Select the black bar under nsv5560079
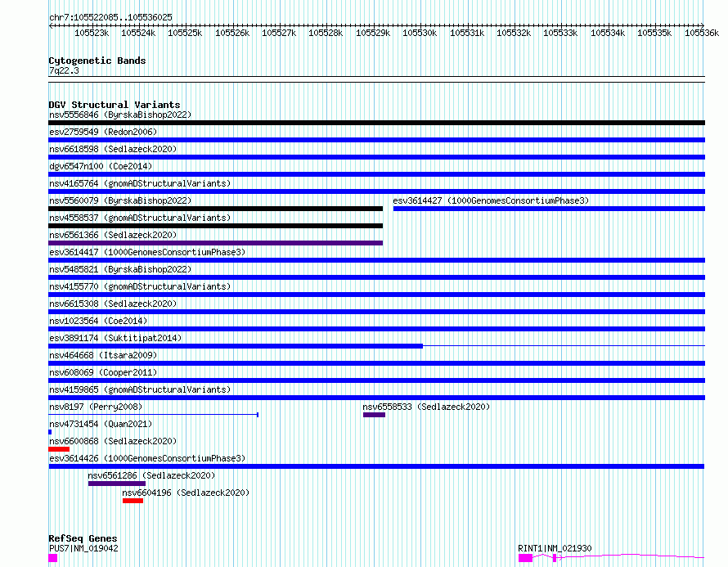728x567 pixels. click(x=215, y=209)
